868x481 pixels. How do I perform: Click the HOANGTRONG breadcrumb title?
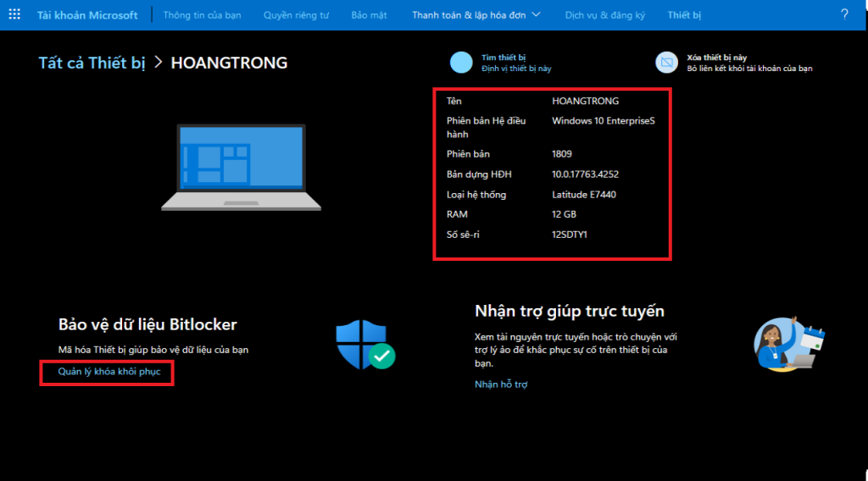(x=229, y=63)
